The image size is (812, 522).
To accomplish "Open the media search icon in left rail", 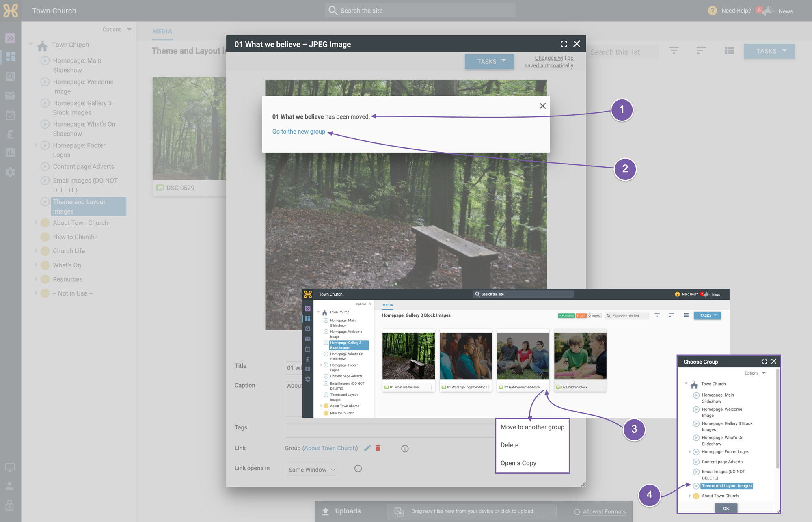I will click(10, 76).
